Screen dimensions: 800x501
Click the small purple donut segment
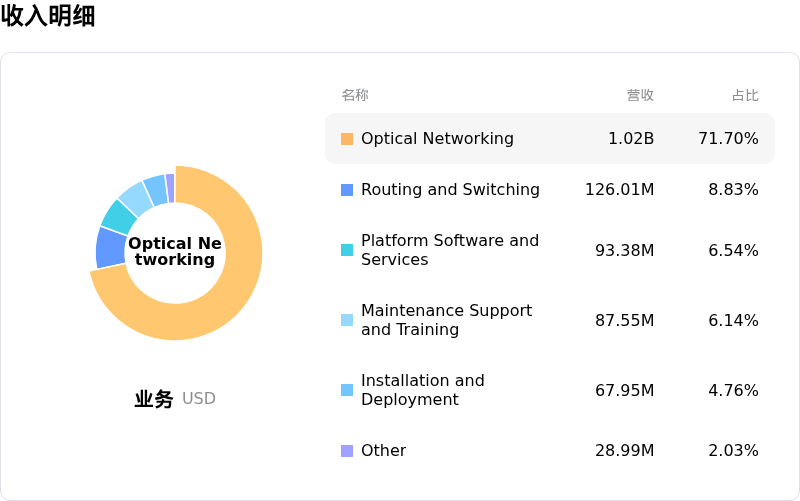[170, 188]
